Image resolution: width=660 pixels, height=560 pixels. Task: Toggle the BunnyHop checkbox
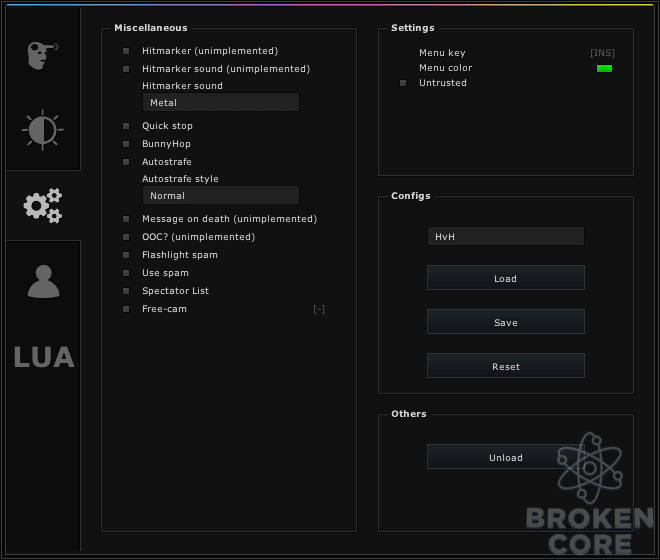click(x=126, y=144)
